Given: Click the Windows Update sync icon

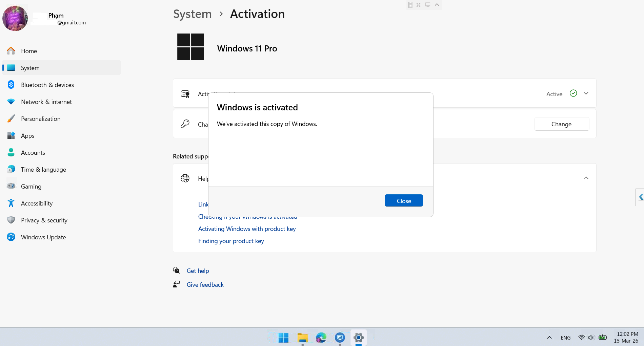Looking at the screenshot, I should [11, 237].
